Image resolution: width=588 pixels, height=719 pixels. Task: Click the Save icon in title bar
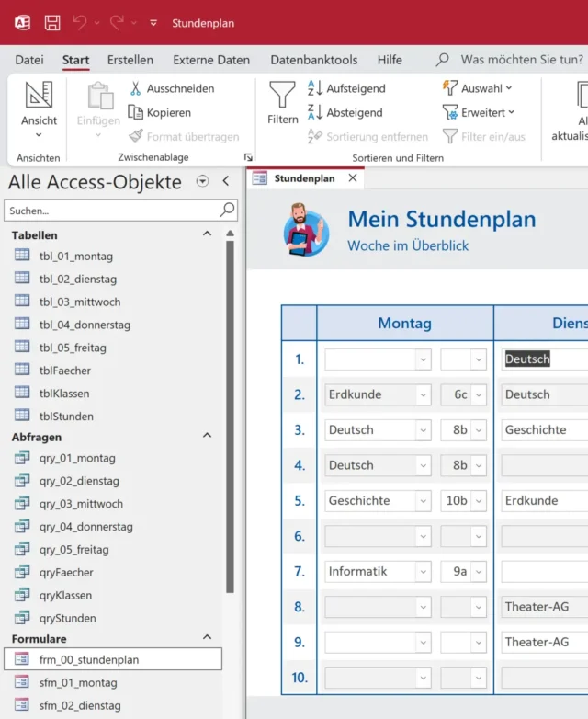coord(51,23)
